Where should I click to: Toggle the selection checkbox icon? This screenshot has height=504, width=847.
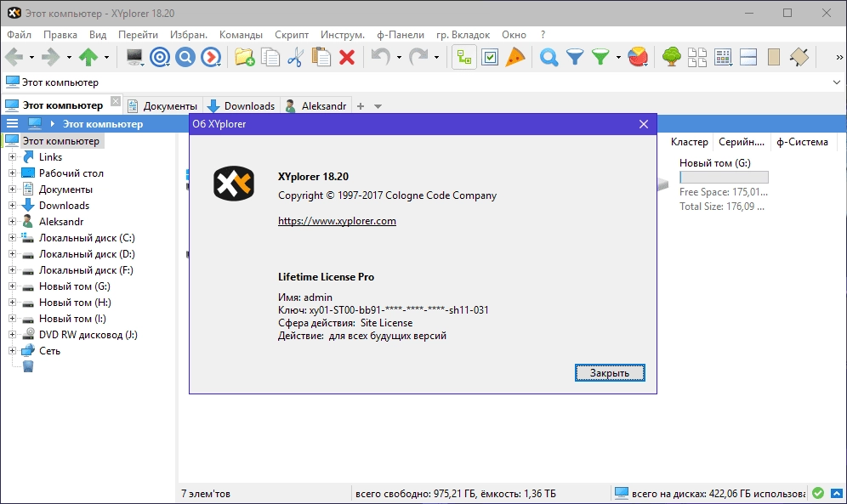(490, 57)
